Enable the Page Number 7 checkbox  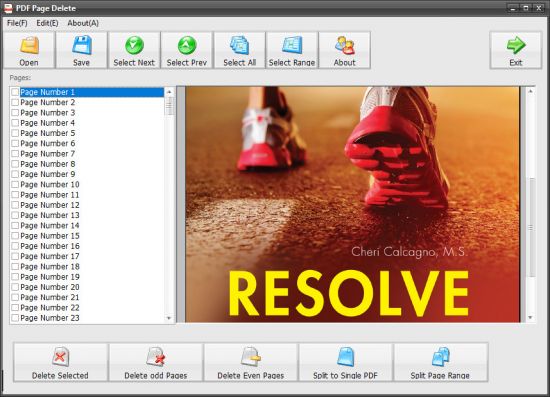(15, 154)
